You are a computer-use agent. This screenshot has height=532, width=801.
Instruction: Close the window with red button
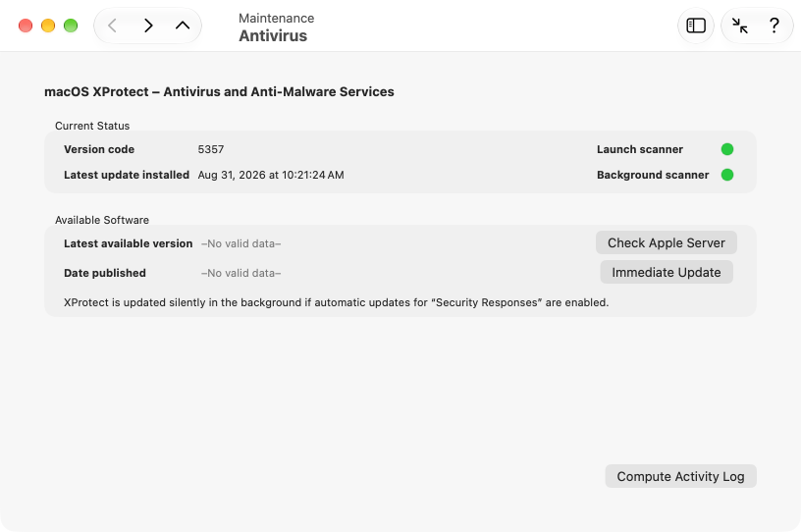(x=26, y=26)
